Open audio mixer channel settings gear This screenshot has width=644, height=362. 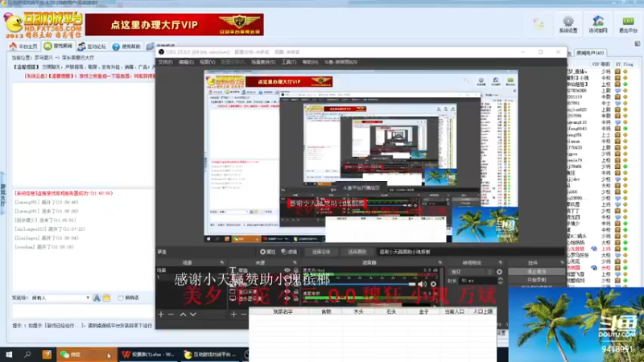(x=433, y=284)
